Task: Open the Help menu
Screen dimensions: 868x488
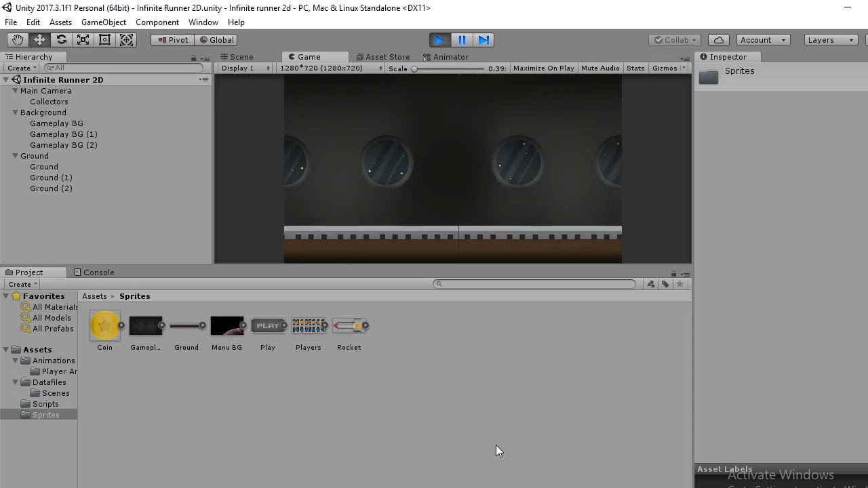Action: click(236, 22)
